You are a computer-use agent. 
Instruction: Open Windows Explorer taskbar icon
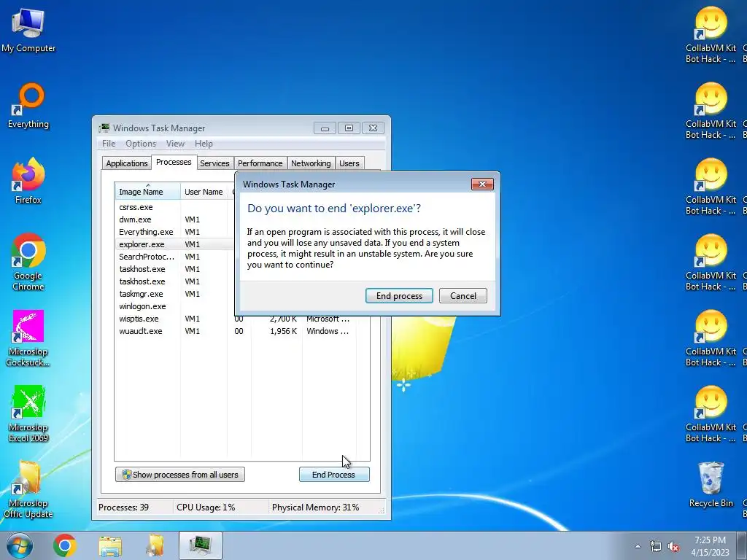[110, 545]
